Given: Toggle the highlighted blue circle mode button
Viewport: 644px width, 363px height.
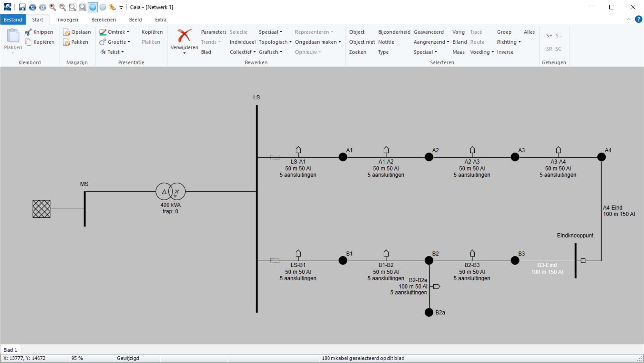Looking at the screenshot, I should tap(93, 7).
